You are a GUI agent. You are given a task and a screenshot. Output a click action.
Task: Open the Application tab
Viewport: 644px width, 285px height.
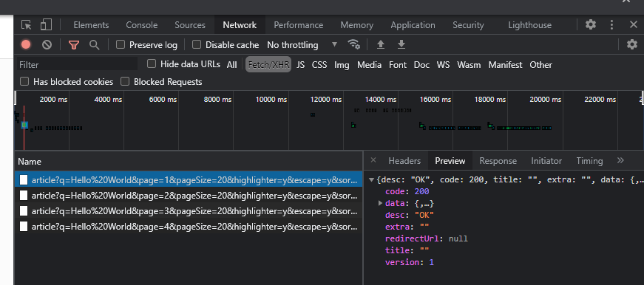[x=413, y=25]
